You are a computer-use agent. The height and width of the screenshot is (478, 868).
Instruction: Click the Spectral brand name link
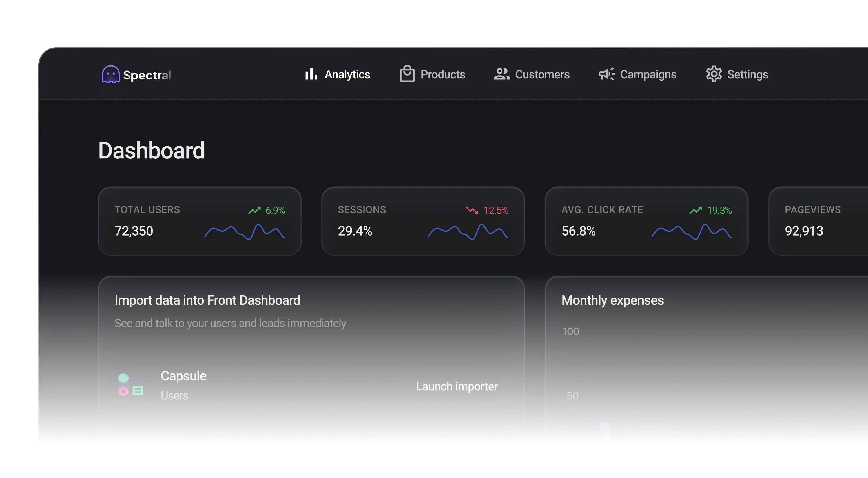(x=147, y=75)
